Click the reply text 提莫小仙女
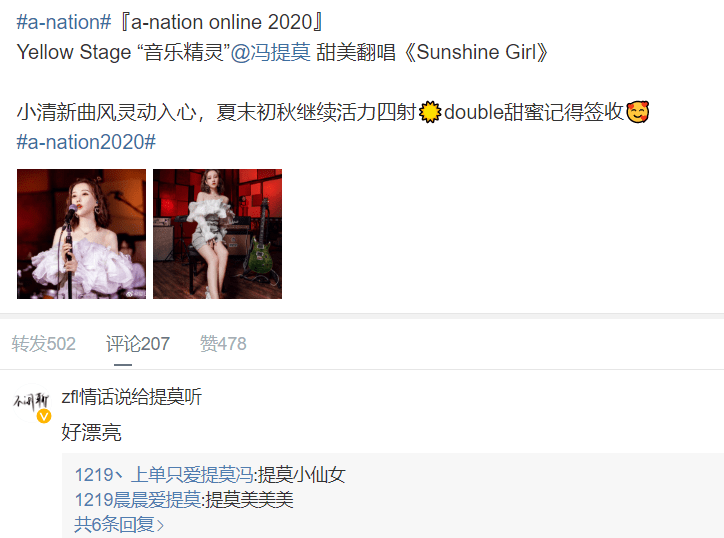The height and width of the screenshot is (538, 724). click(x=302, y=475)
